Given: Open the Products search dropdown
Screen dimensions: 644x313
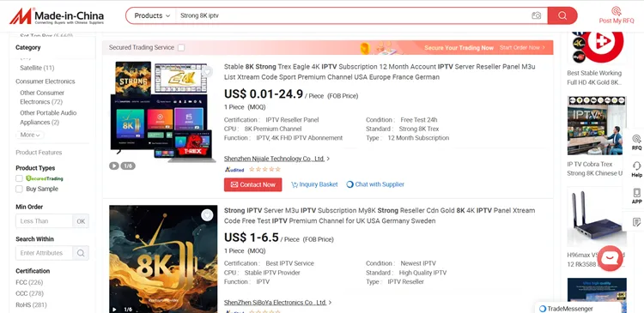Looking at the screenshot, I should click(152, 15).
